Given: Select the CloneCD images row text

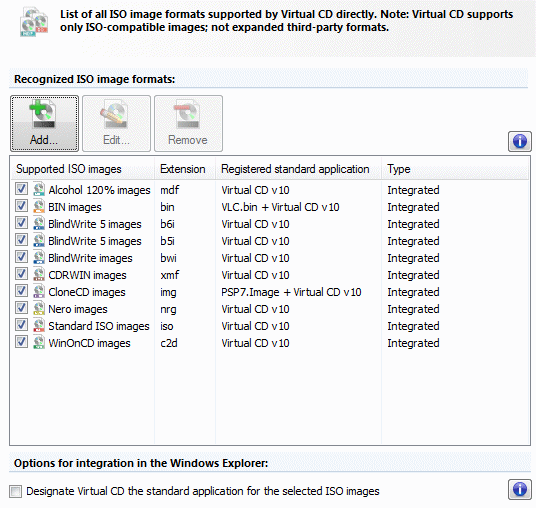Looking at the screenshot, I should pyautogui.click(x=87, y=292).
